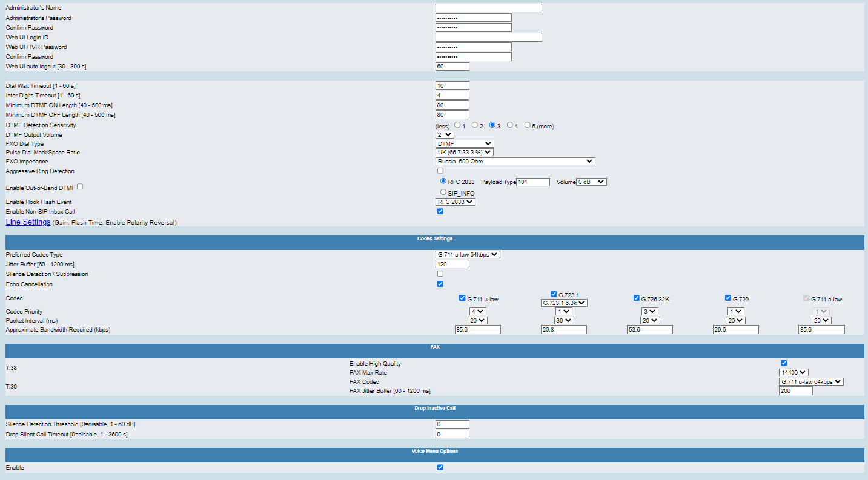The height and width of the screenshot is (480, 868).
Task: Click the Administrator's Name input field
Action: (488, 8)
